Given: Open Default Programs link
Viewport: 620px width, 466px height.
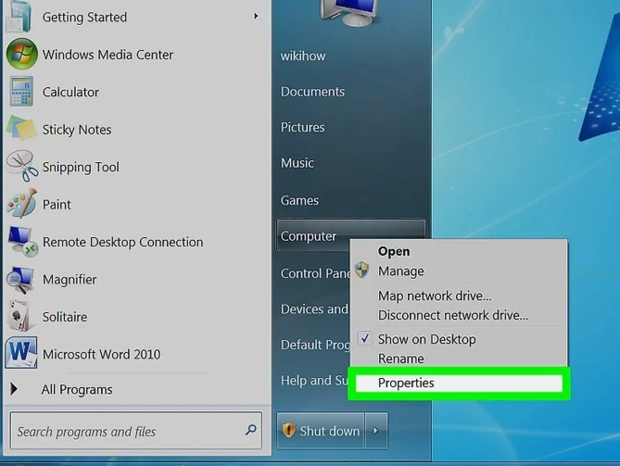Looking at the screenshot, I should [x=315, y=345].
